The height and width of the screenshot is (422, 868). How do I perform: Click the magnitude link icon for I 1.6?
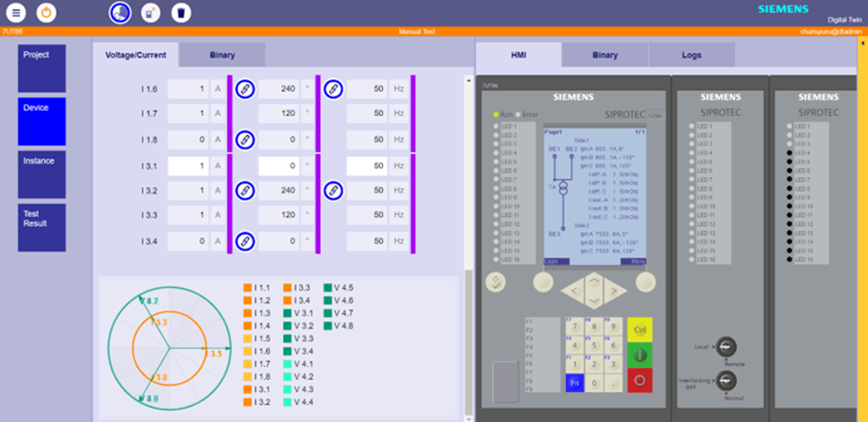pos(245,89)
